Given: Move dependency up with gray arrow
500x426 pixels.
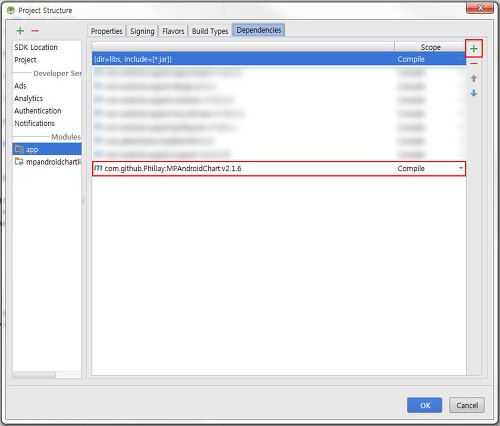Looking at the screenshot, I should click(474, 79).
